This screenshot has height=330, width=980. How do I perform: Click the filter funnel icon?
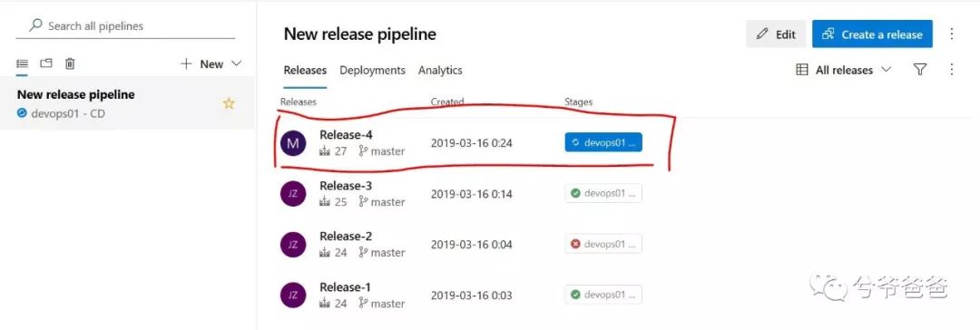pos(919,70)
